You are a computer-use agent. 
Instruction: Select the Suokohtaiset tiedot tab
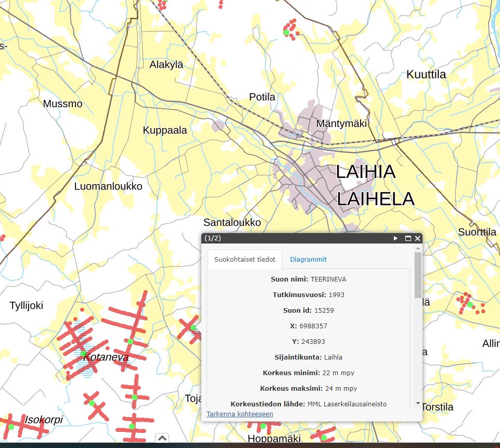pyautogui.click(x=245, y=259)
